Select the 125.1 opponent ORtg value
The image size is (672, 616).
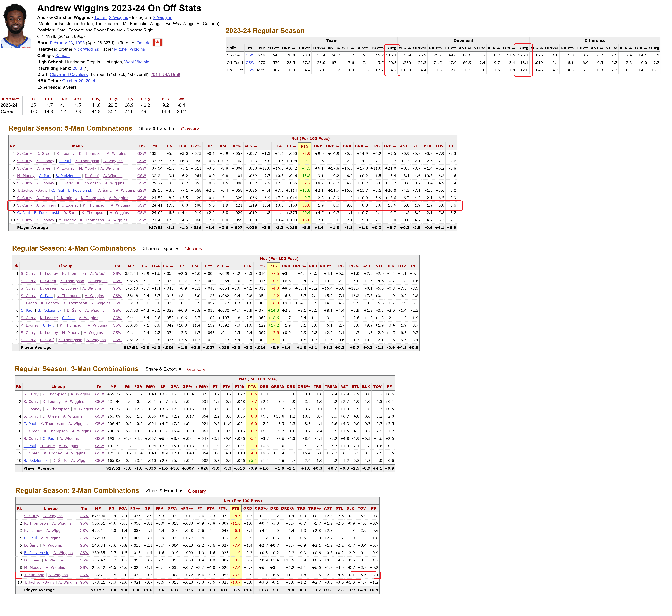pyautogui.click(x=523, y=55)
